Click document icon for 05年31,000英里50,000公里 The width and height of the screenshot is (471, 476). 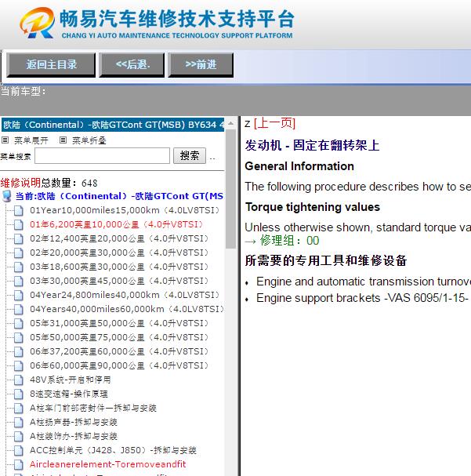[x=19, y=323]
